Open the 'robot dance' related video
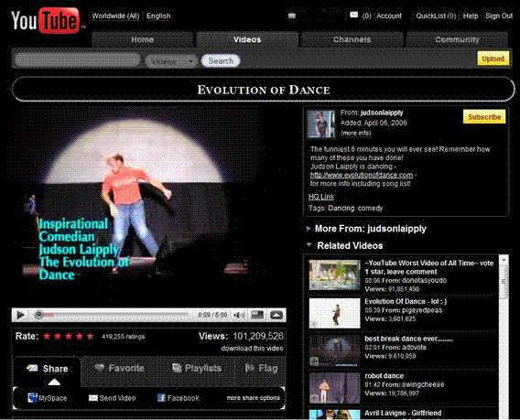 click(x=384, y=376)
